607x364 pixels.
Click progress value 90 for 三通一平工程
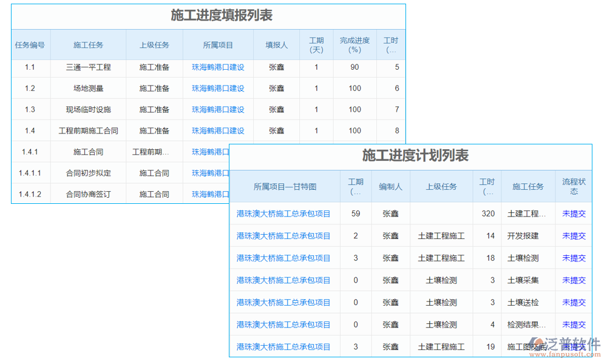pyautogui.click(x=354, y=67)
